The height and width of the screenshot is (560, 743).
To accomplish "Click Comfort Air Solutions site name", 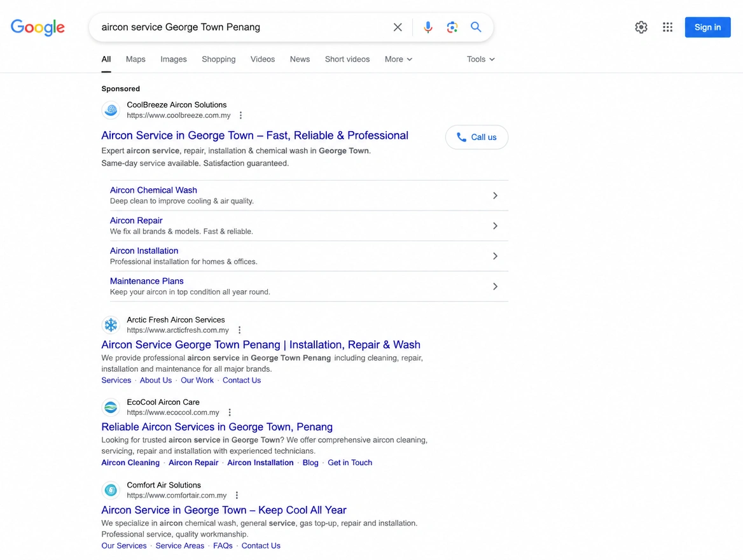I will [x=163, y=485].
